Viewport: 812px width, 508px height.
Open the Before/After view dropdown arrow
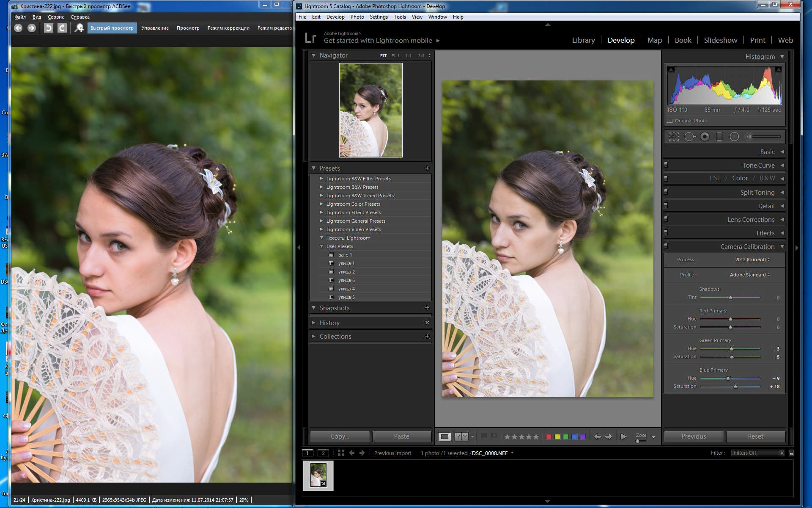472,436
